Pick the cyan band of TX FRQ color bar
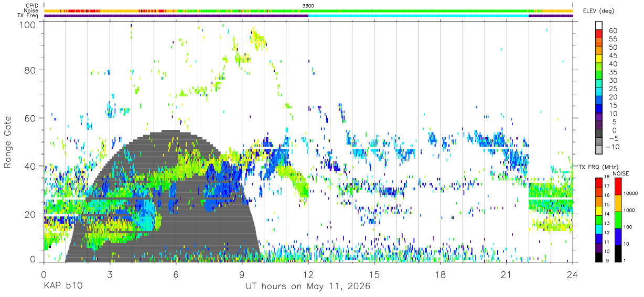The image size is (644, 297). [599, 229]
